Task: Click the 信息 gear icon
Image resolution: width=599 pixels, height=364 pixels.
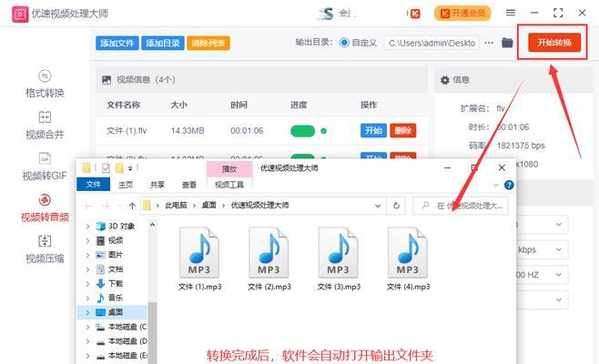Action: pyautogui.click(x=444, y=80)
